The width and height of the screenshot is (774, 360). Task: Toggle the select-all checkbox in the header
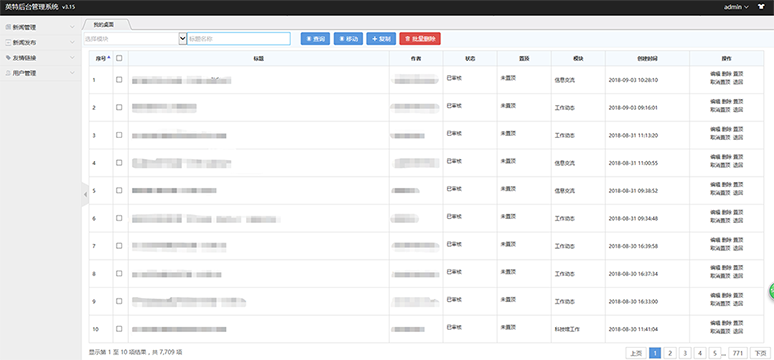pyautogui.click(x=119, y=58)
